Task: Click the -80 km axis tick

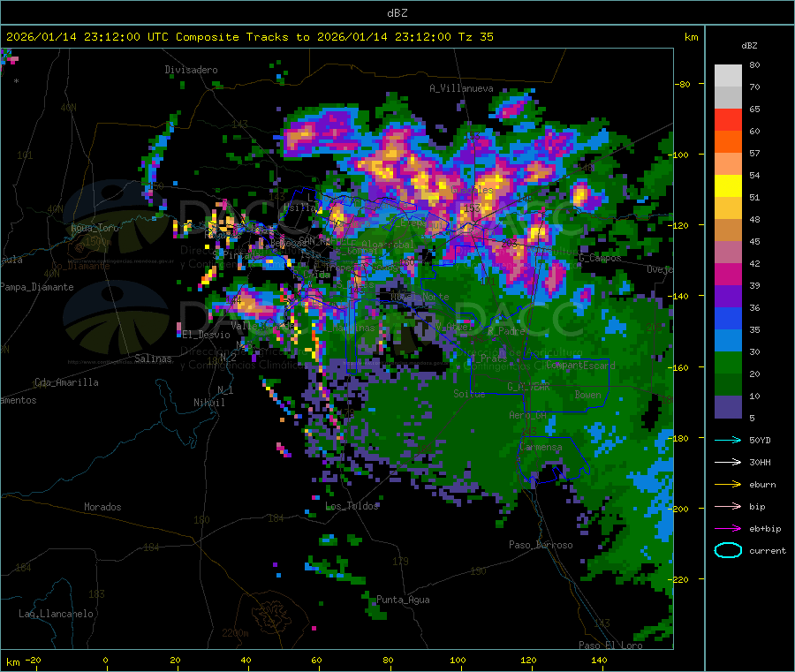Action: point(683,84)
